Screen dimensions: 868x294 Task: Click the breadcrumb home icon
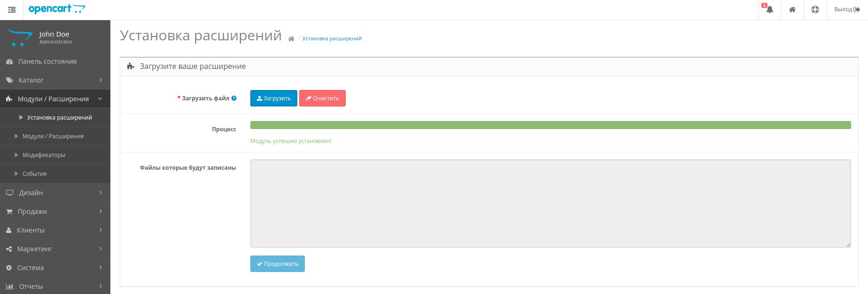291,39
